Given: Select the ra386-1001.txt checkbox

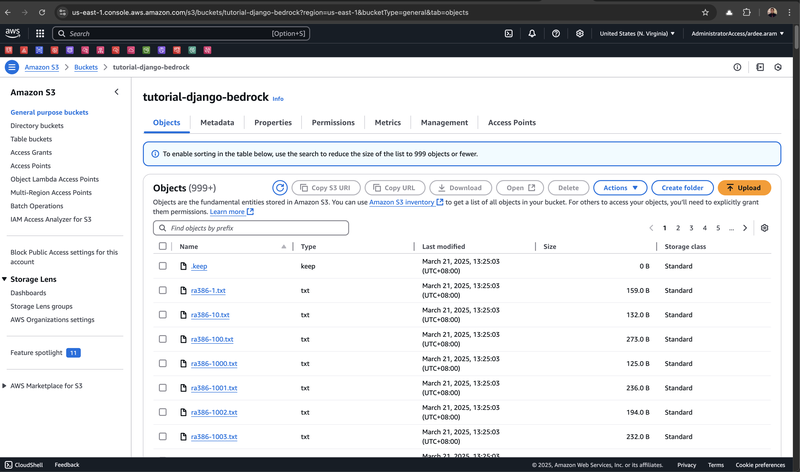Looking at the screenshot, I should coord(163,388).
